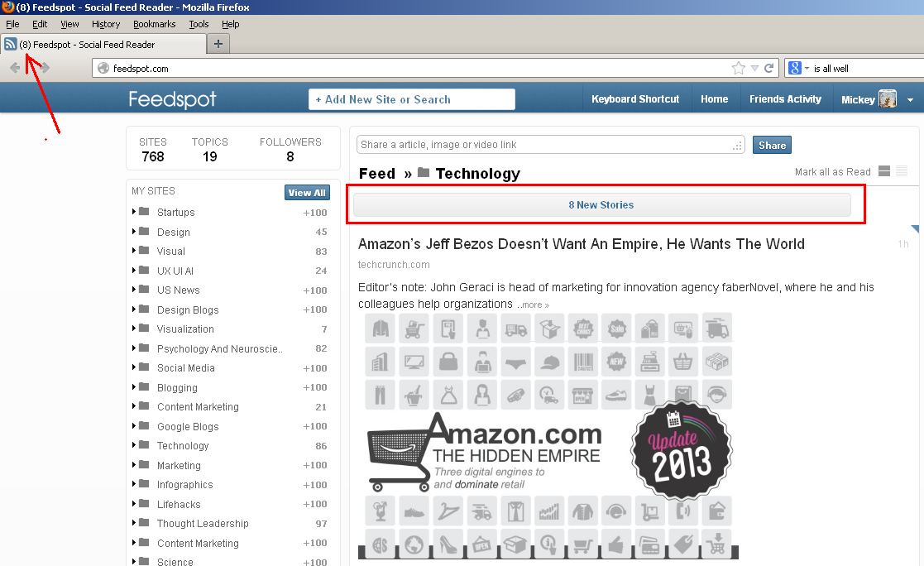Screen dimensions: 924x566
Task: Expand the UX UI AI folder
Action: coord(134,270)
